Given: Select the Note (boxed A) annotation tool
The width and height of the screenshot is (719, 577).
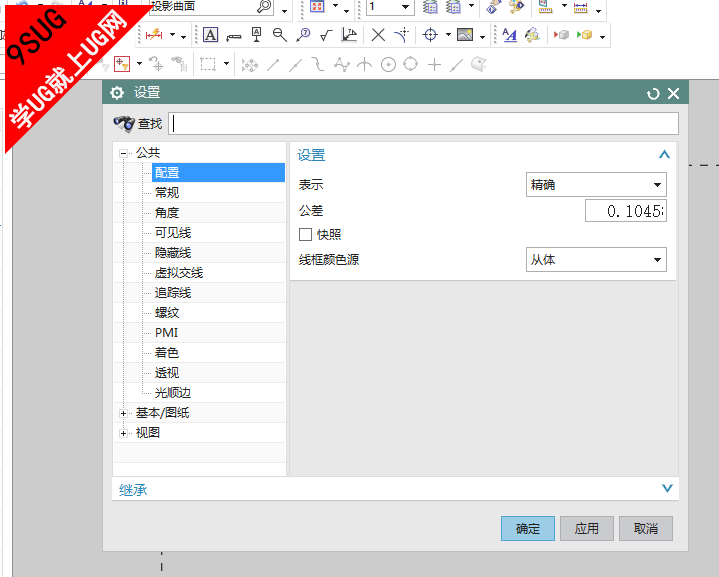Looking at the screenshot, I should coord(210,35).
